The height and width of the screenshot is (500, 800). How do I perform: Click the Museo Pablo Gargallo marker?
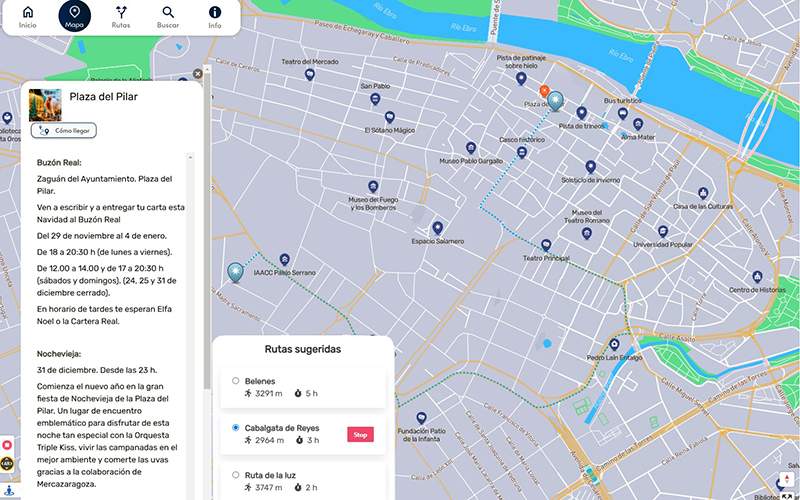click(x=471, y=148)
